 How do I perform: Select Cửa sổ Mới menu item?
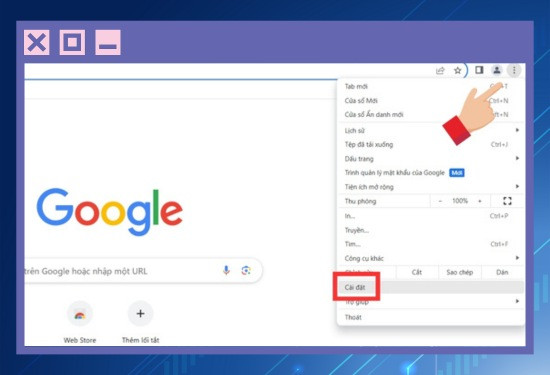coord(431,101)
